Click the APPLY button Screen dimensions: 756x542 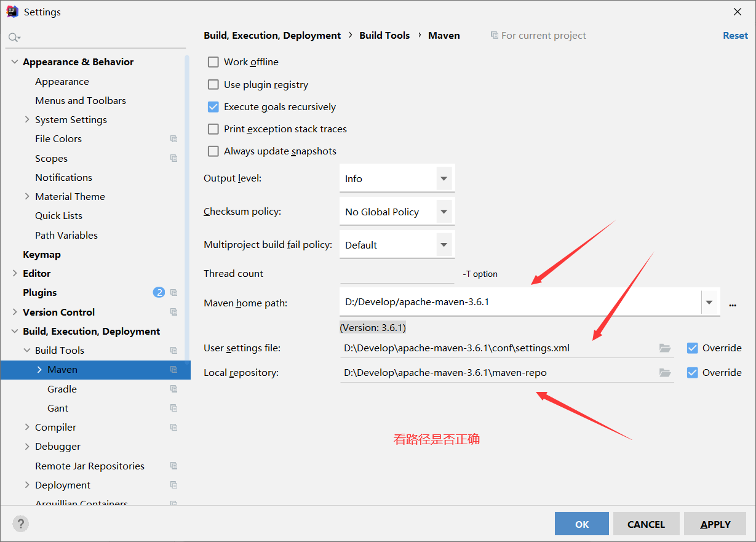coord(715,524)
